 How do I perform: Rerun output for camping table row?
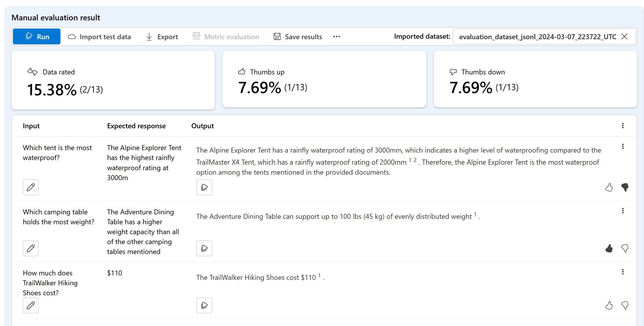(x=204, y=248)
